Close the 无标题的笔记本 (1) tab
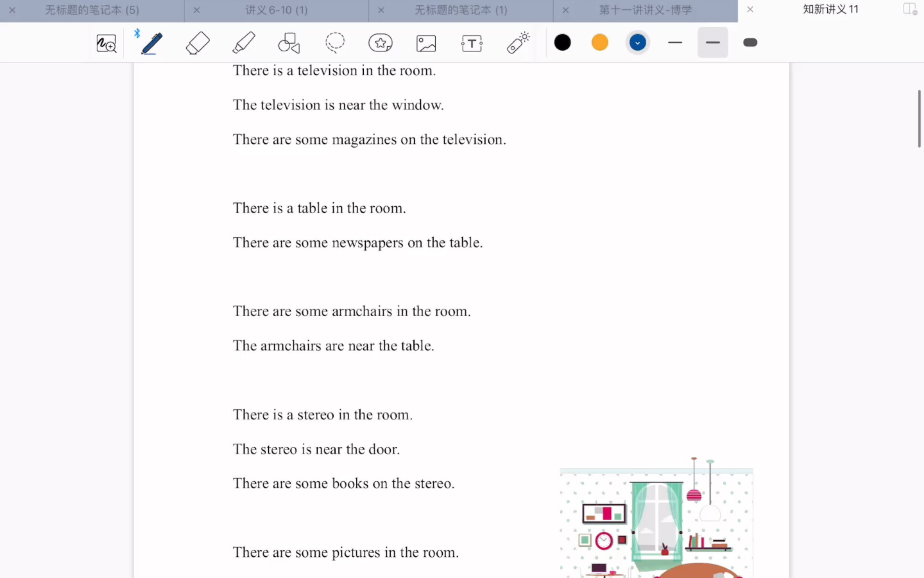924x578 pixels. coord(381,10)
